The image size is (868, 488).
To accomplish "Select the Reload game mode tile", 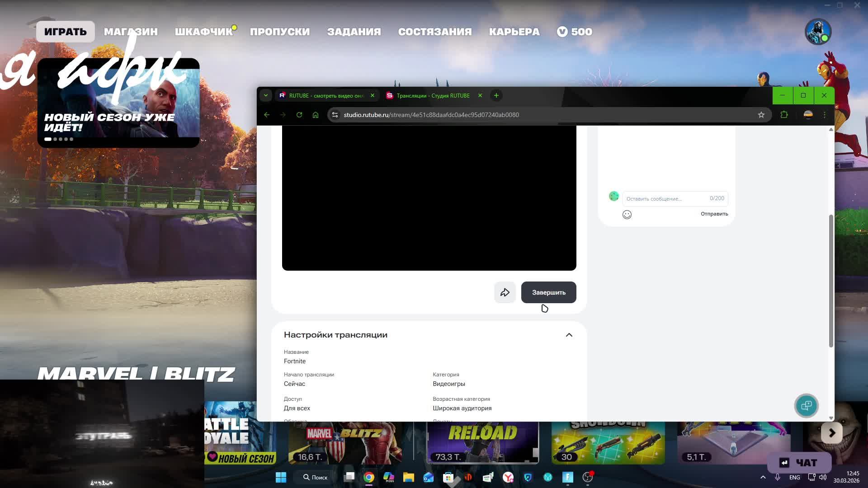I will point(482,443).
